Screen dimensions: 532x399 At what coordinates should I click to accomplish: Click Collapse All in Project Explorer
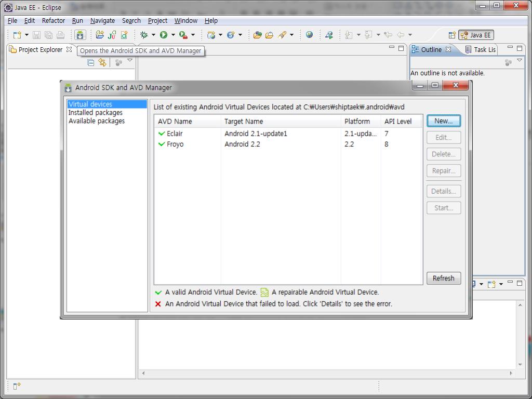coord(90,62)
